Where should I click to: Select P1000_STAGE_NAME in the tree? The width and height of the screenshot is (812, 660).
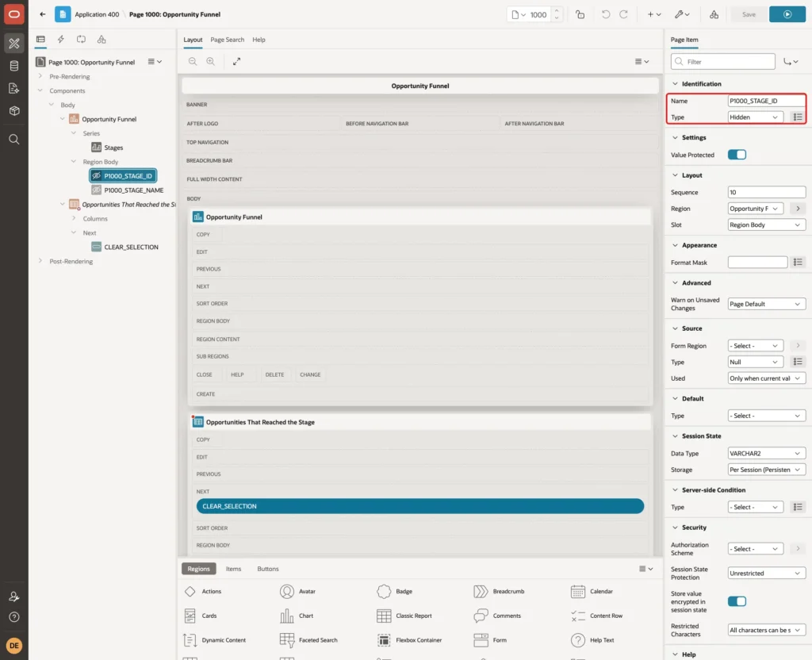click(133, 190)
